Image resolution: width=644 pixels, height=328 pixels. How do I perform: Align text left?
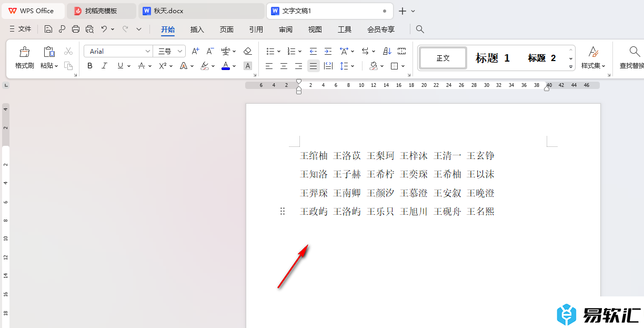[x=269, y=66]
